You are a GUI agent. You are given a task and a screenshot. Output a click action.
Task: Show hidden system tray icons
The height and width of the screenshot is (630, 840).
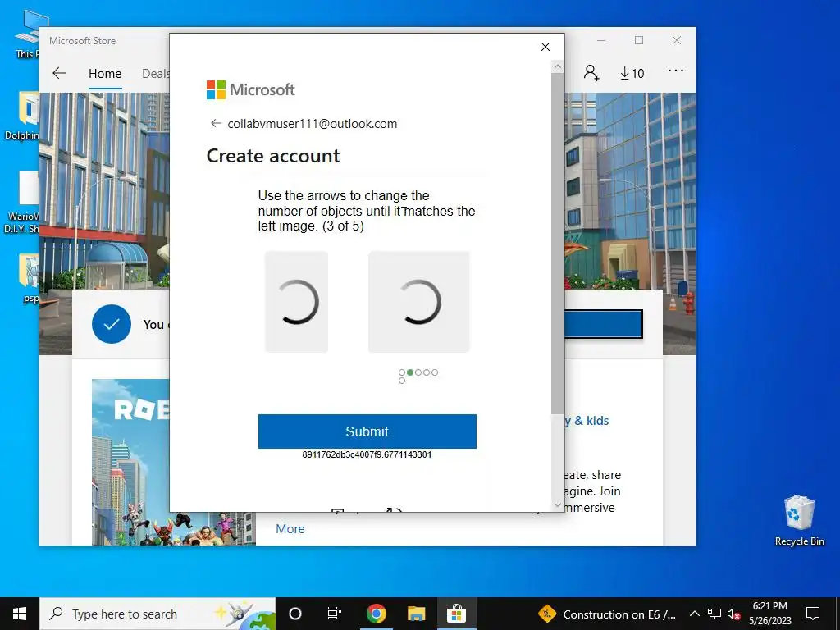coord(694,614)
